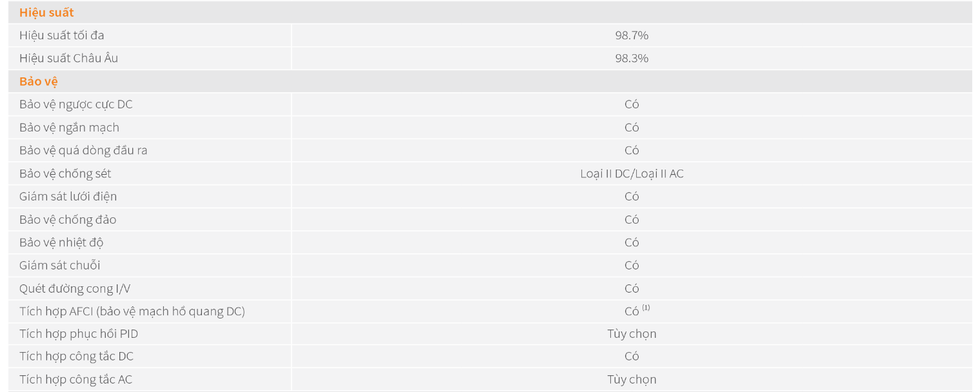
Task: Select the 'Bảo vệ ngắn mạch' row label
Action: pyautogui.click(x=69, y=128)
